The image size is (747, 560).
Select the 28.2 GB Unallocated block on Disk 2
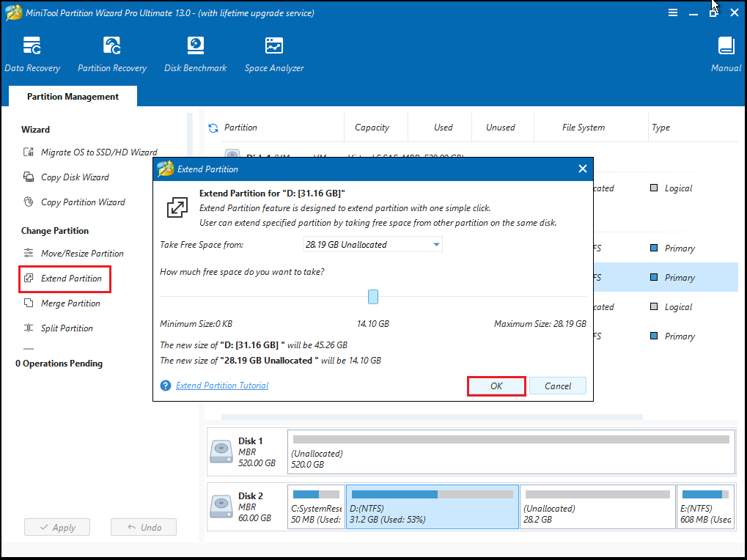pos(597,507)
